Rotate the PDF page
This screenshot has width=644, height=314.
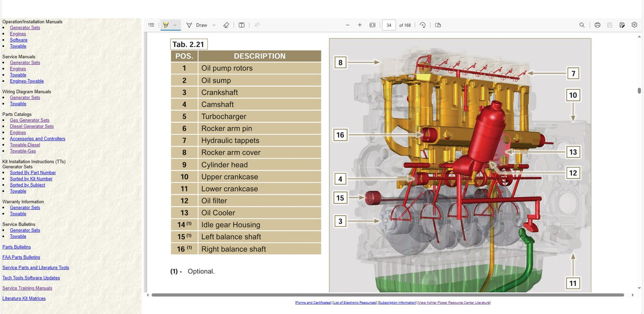coord(423,25)
